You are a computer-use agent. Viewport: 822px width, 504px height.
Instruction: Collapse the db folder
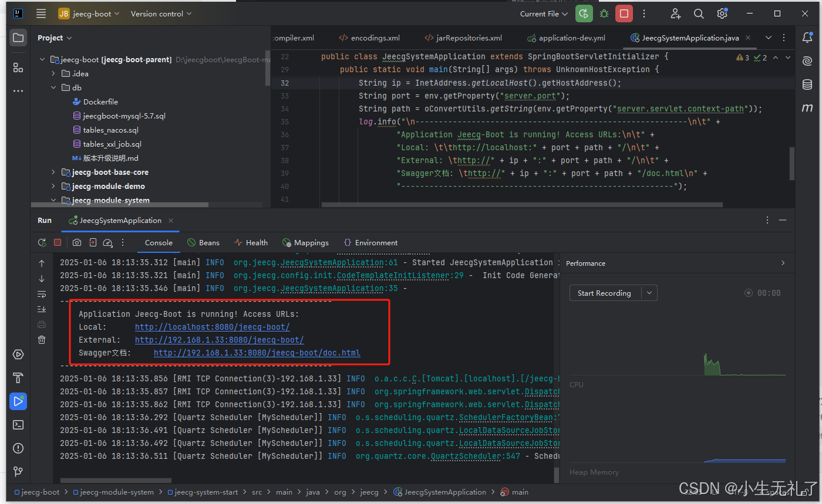click(x=53, y=87)
